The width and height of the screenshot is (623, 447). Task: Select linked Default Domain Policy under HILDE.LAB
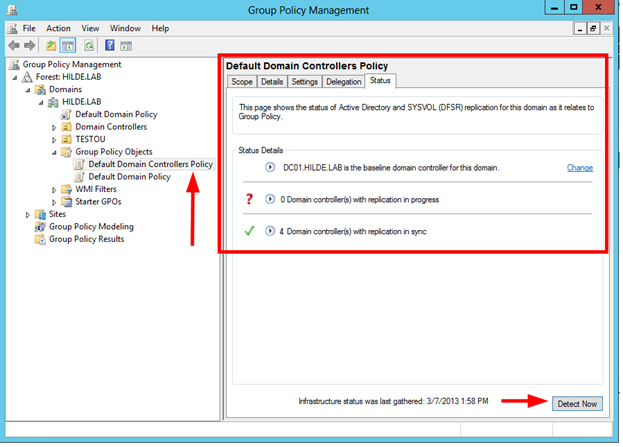116,114
